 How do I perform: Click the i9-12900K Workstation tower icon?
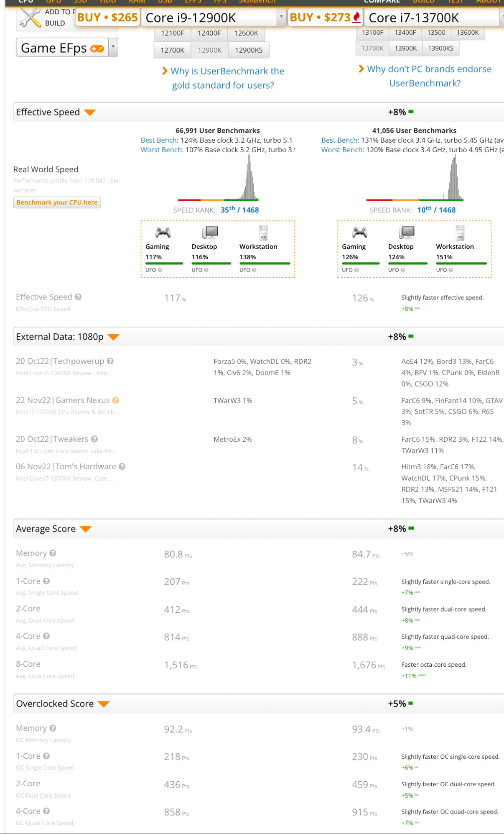coord(263,233)
